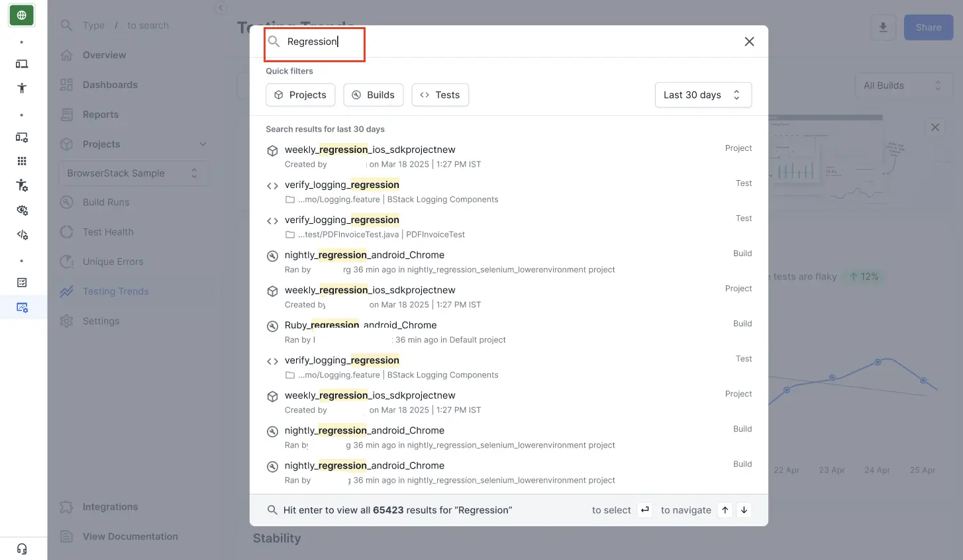The height and width of the screenshot is (560, 963).
Task: Toggle the Projects quick filter chip
Action: [x=300, y=95]
